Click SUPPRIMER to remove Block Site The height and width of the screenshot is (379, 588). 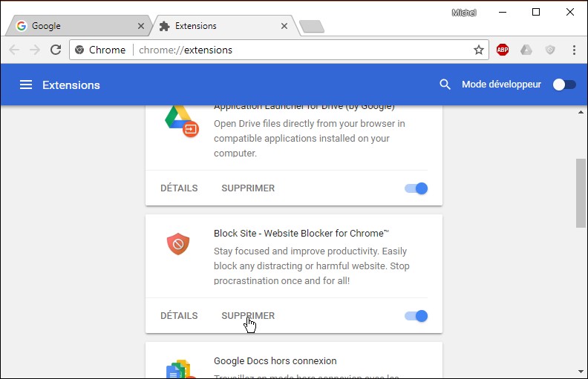tap(248, 316)
